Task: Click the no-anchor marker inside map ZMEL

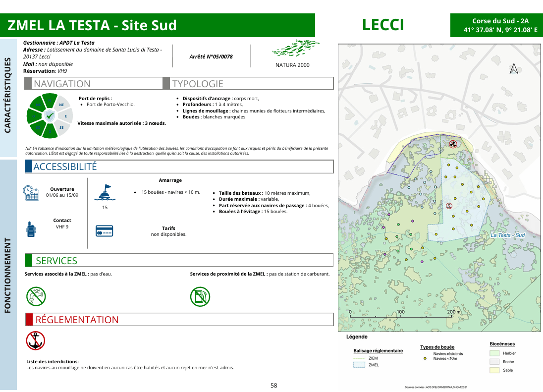Action: (x=449, y=206)
